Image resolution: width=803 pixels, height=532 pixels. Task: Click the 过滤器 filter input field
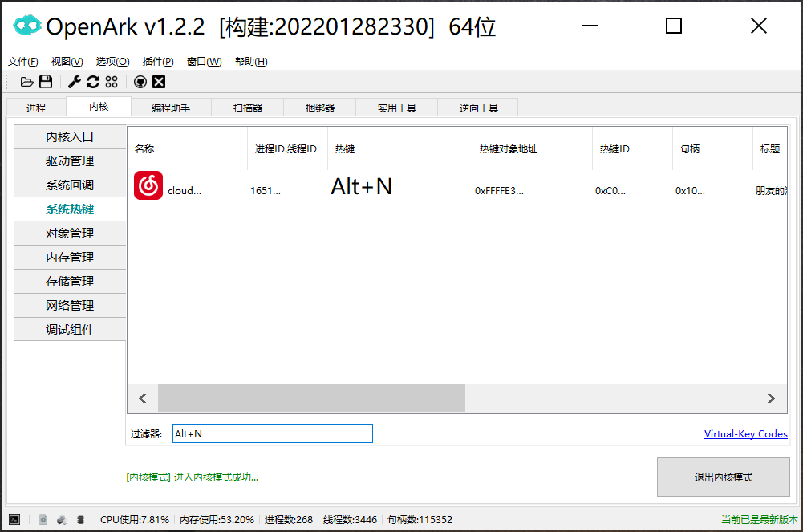click(272, 434)
